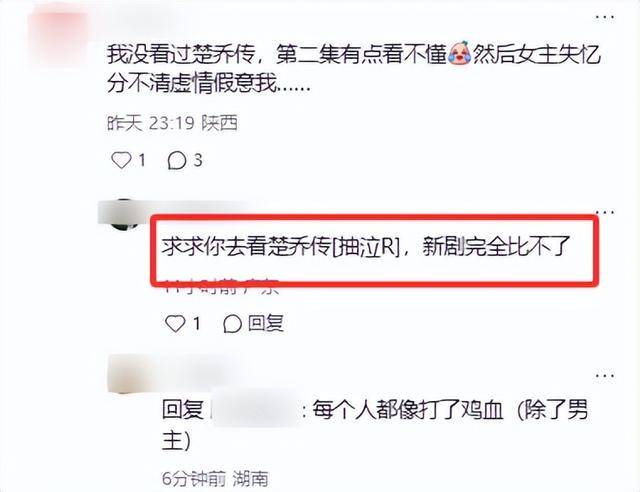Click the avatar of the highlighted reply's author

click(122, 214)
